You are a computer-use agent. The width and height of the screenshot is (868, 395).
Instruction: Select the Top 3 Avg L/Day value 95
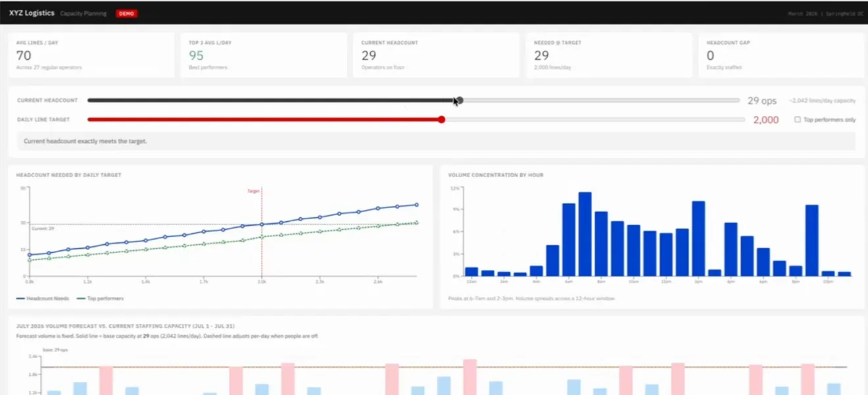click(196, 56)
